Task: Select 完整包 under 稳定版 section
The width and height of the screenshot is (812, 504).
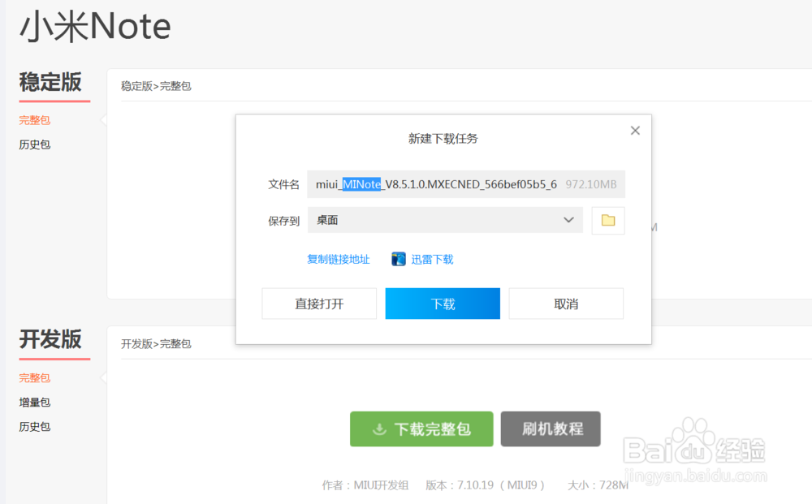Action: [35, 120]
